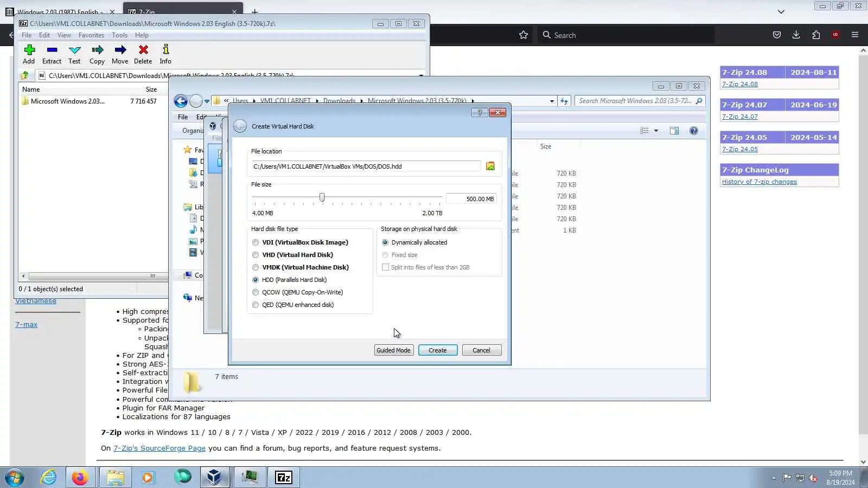Click the Explorer search field

pos(640,101)
